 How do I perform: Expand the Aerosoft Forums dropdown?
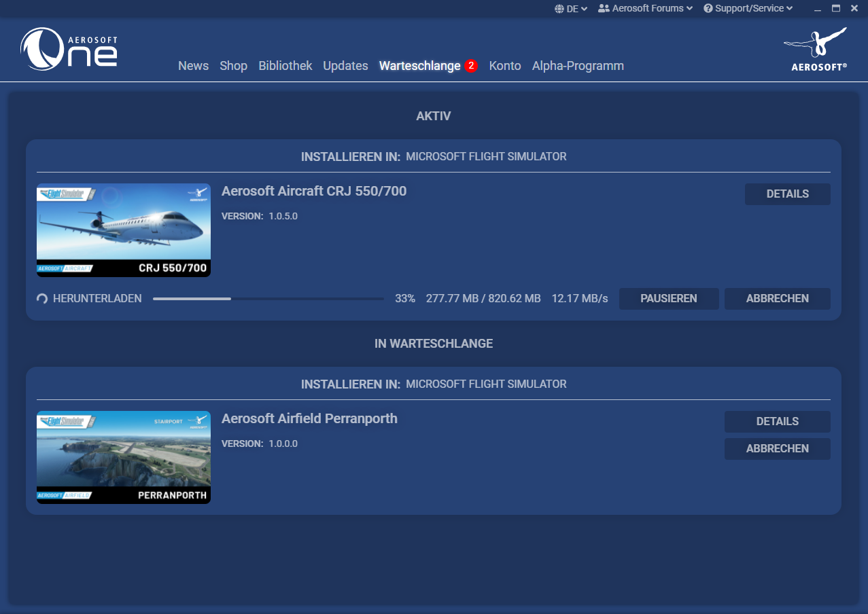click(644, 8)
